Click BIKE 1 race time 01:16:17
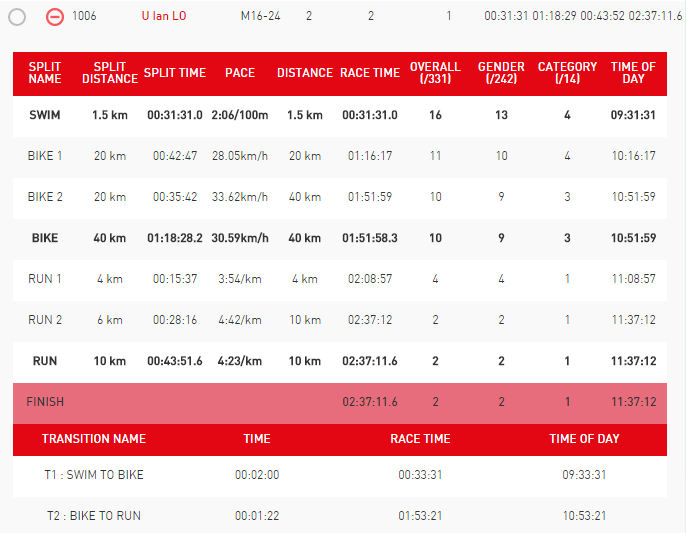 coord(370,156)
